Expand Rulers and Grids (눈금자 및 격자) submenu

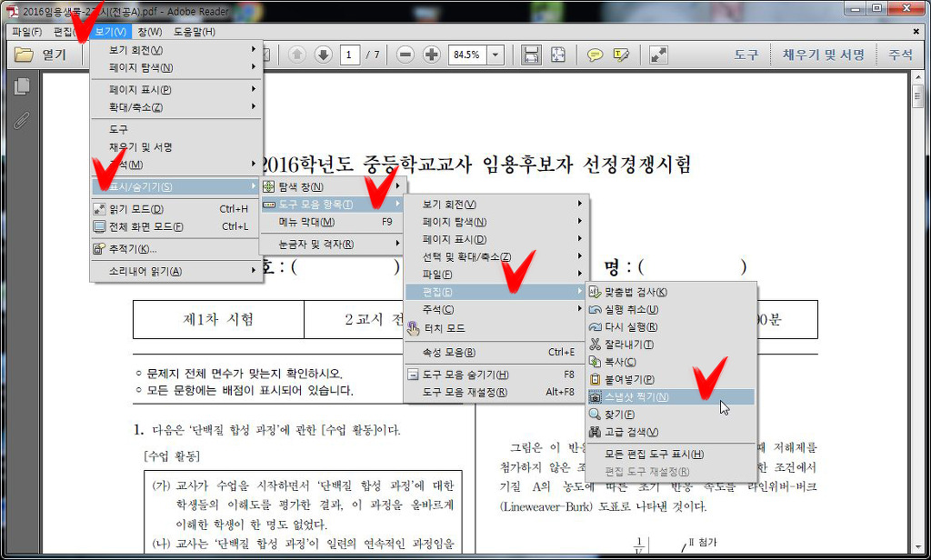click(333, 244)
